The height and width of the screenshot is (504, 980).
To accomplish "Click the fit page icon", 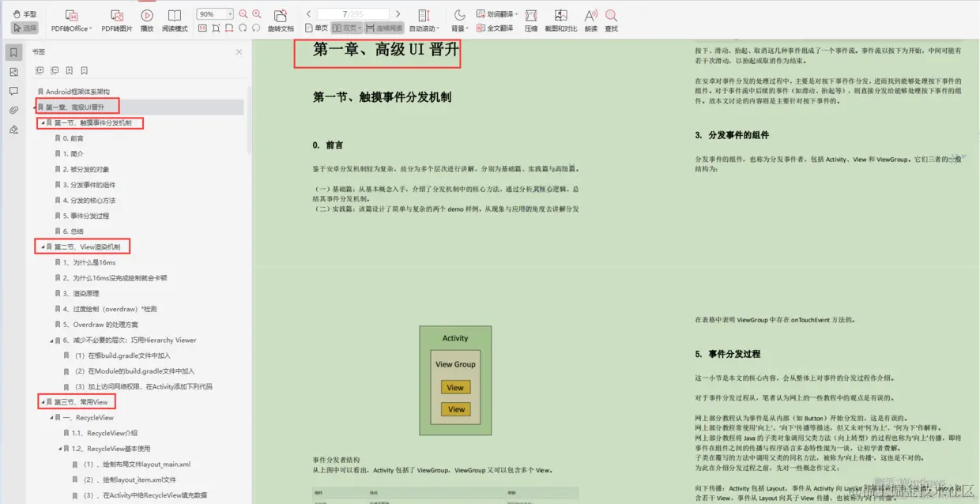I will (x=216, y=28).
